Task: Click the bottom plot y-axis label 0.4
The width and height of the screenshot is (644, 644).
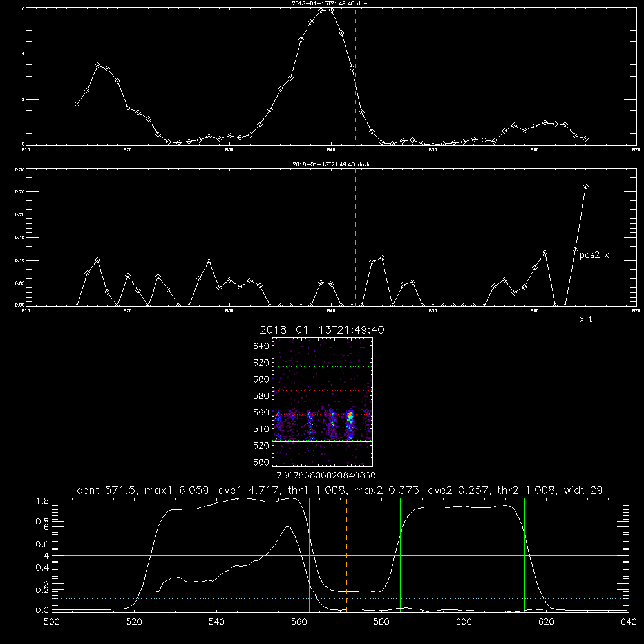Action: click(x=43, y=567)
